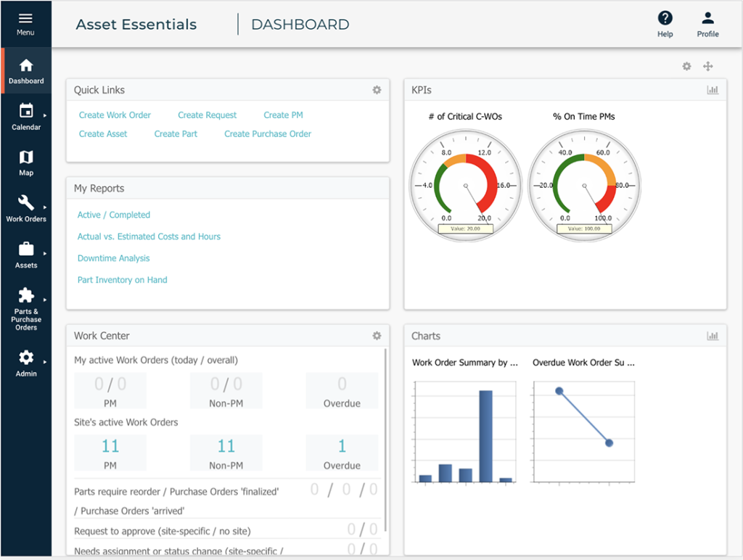This screenshot has width=743, height=560.
Task: Open the dashboard settings gear near top right
Action: 686,66
